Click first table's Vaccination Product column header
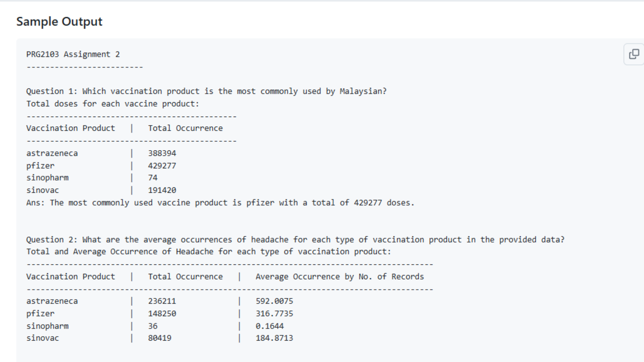This screenshot has height=362, width=644. click(x=70, y=128)
